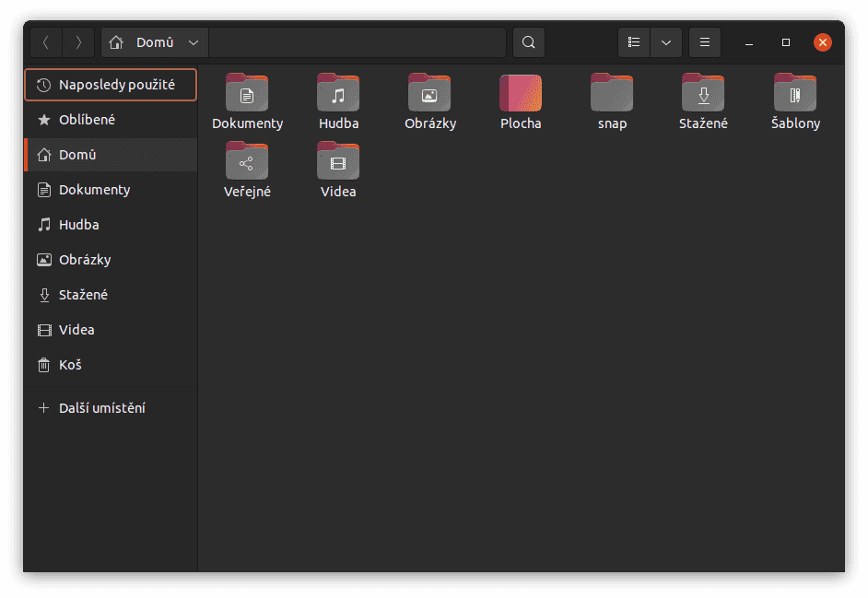This screenshot has height=598, width=868.
Task: Click the back navigation button
Action: (x=45, y=41)
